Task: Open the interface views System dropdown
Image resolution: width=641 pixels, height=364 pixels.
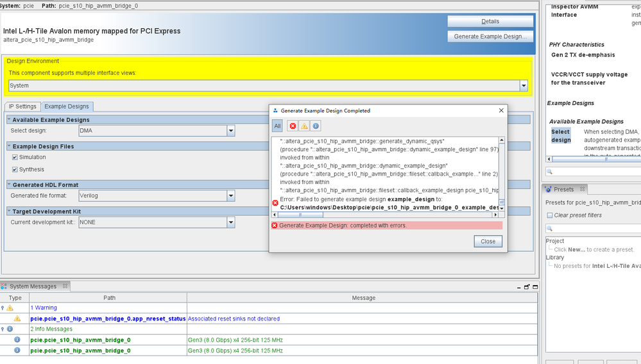Action: [524, 86]
